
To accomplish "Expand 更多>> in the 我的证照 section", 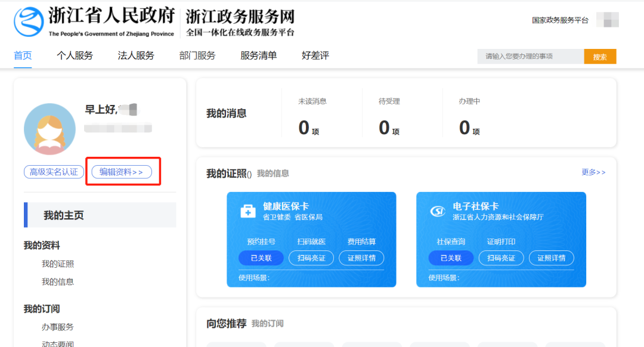I will (x=593, y=172).
